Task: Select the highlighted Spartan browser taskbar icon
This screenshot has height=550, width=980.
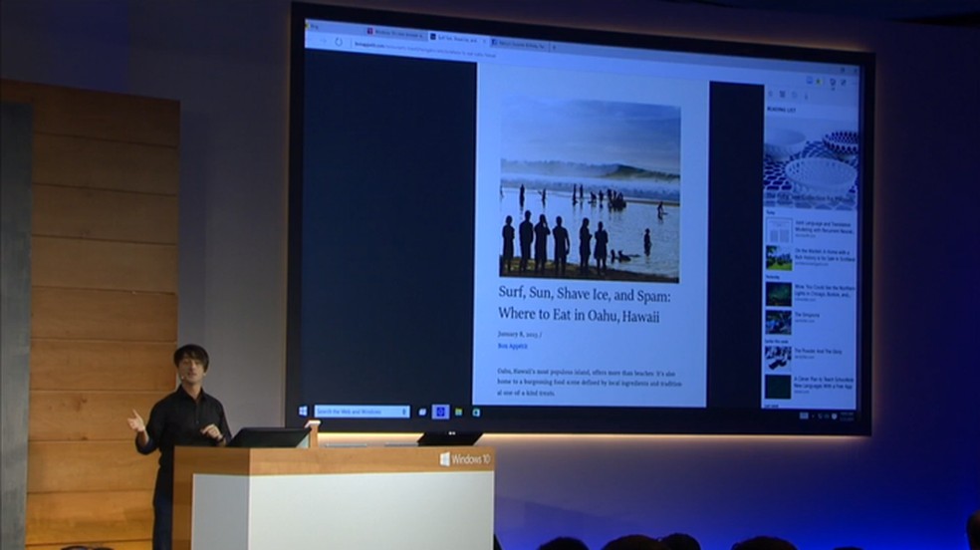Action: 440,412
